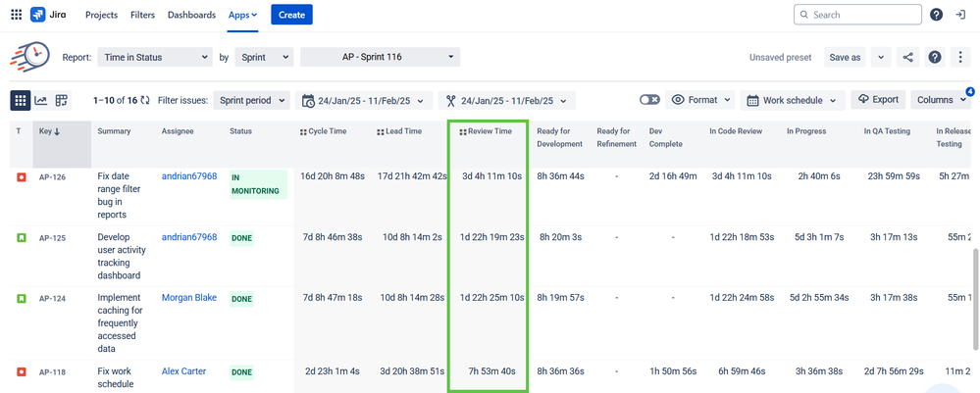
Task: Click Cycle Time value 16d 20h 8m 48s
Action: click(x=332, y=176)
